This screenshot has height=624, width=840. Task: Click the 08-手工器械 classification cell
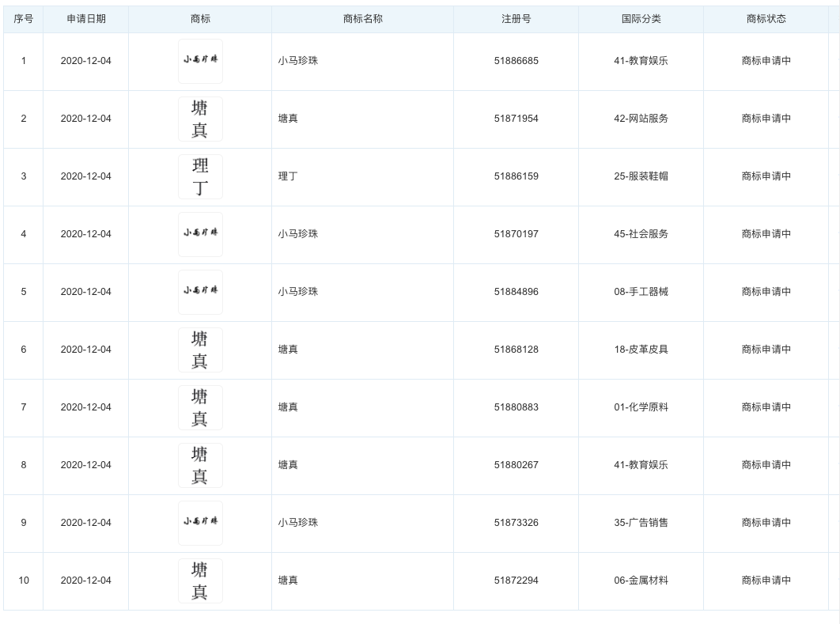[641, 292]
